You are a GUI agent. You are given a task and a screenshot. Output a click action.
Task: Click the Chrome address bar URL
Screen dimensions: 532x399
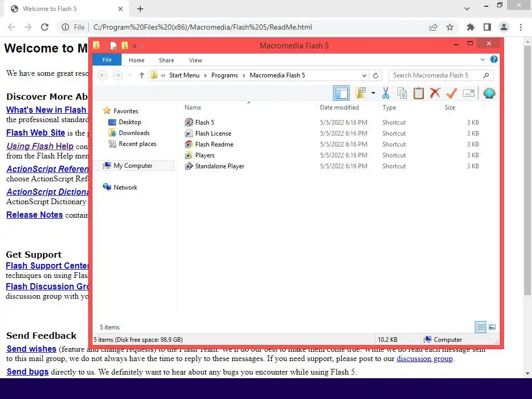(x=203, y=27)
